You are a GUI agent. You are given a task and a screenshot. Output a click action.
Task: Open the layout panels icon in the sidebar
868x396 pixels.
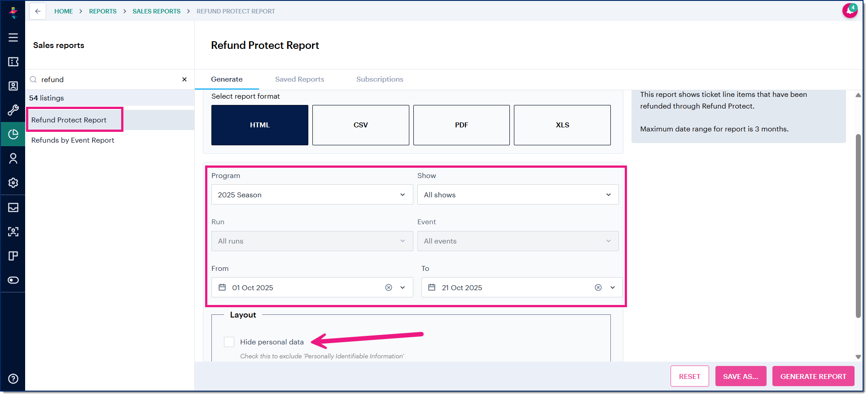point(13,256)
